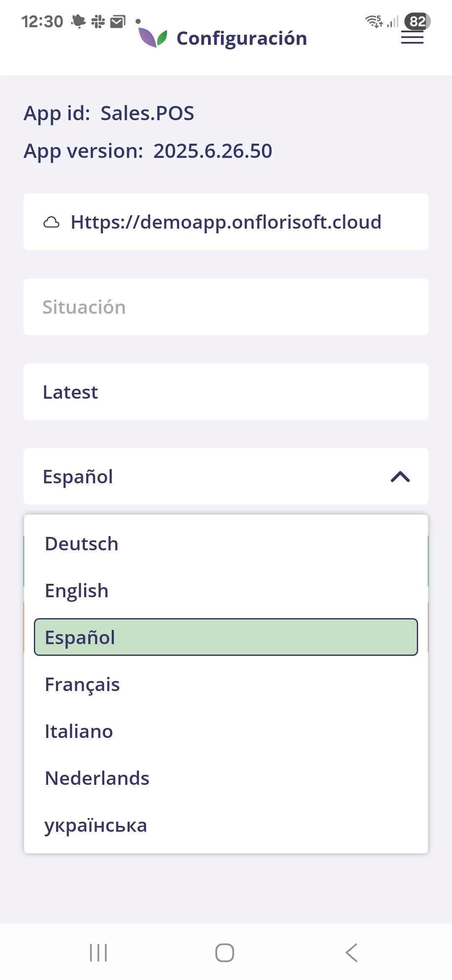Open the Latest version dropdown
The image size is (452, 980).
click(x=226, y=392)
